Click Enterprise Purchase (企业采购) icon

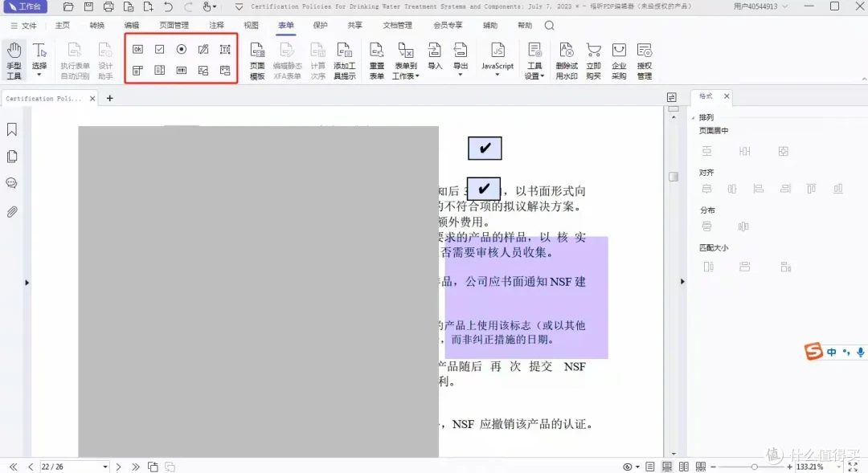click(x=619, y=61)
